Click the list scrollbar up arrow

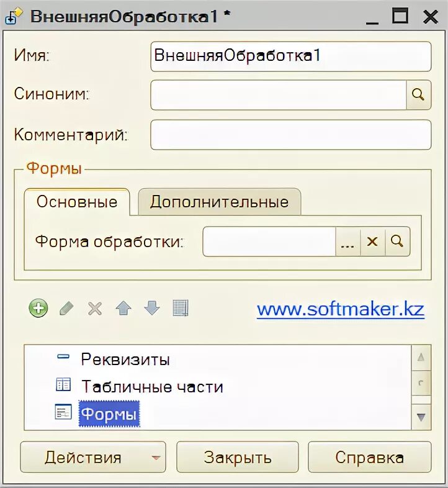click(x=421, y=357)
